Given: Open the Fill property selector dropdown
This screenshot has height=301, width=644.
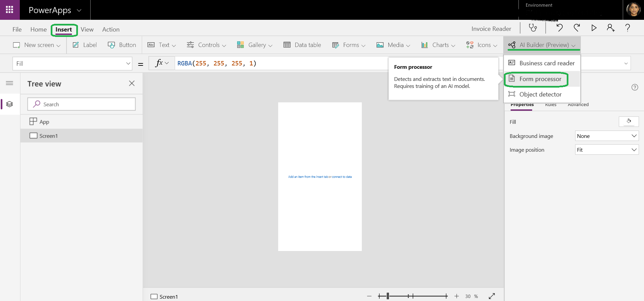Looking at the screenshot, I should coord(72,63).
